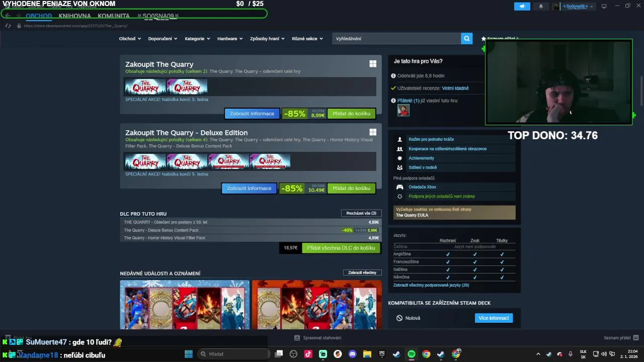The width and height of the screenshot is (644, 362).
Task: Show all 20 supported languages link
Action: click(431, 285)
